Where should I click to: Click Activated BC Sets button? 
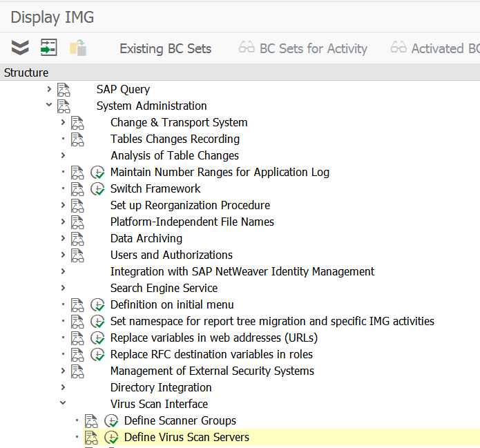(434, 48)
